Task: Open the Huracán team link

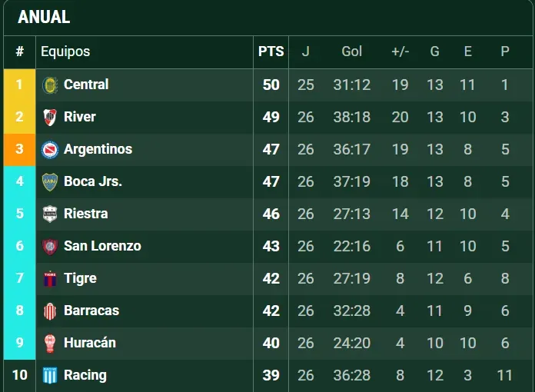Action: 90,343
